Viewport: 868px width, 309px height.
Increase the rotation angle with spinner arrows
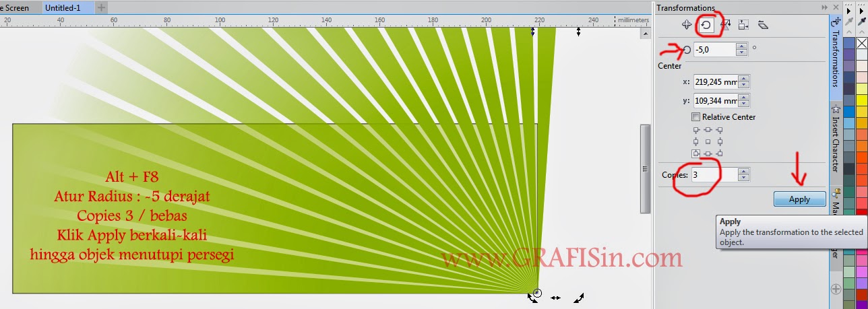coord(742,46)
